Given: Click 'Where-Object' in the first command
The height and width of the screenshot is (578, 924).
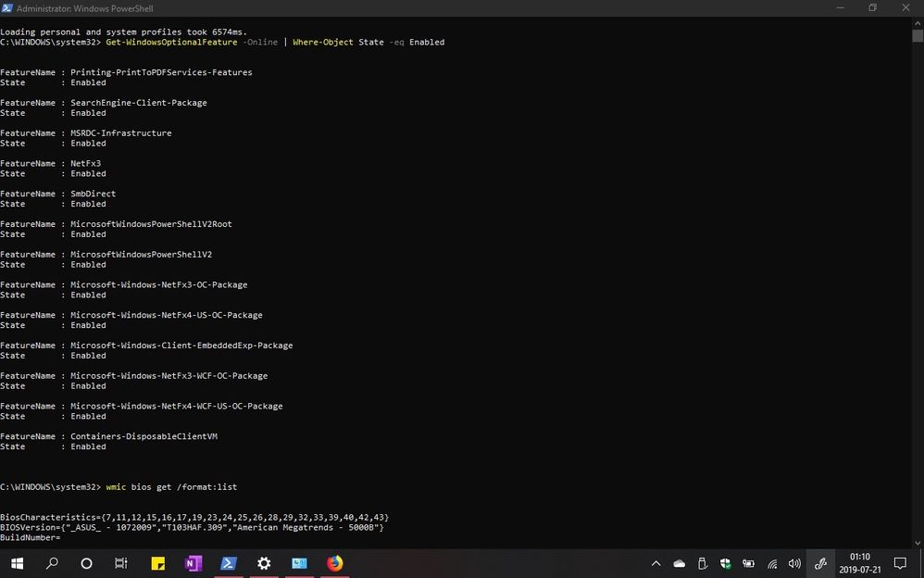Looking at the screenshot, I should 323,42.
